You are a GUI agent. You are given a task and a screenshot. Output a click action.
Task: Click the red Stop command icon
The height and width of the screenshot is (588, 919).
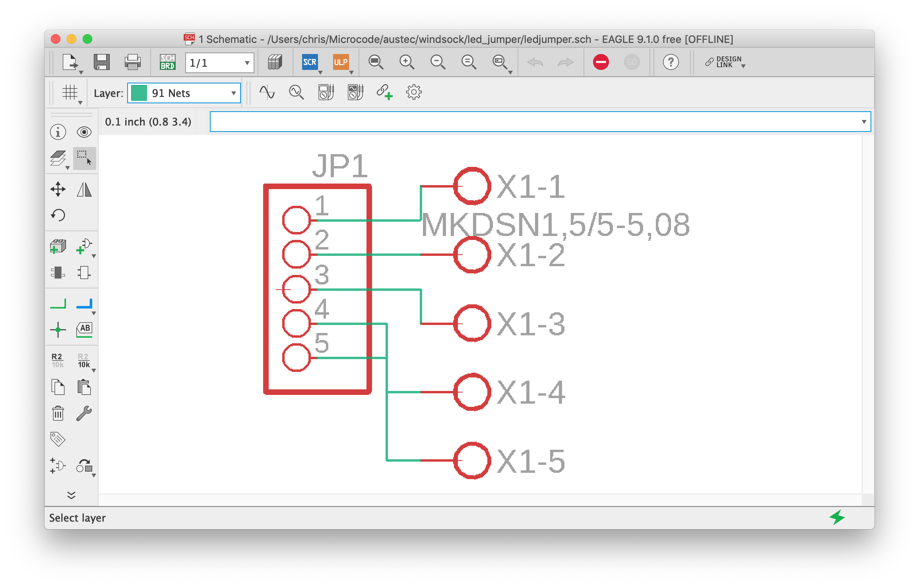coord(601,62)
